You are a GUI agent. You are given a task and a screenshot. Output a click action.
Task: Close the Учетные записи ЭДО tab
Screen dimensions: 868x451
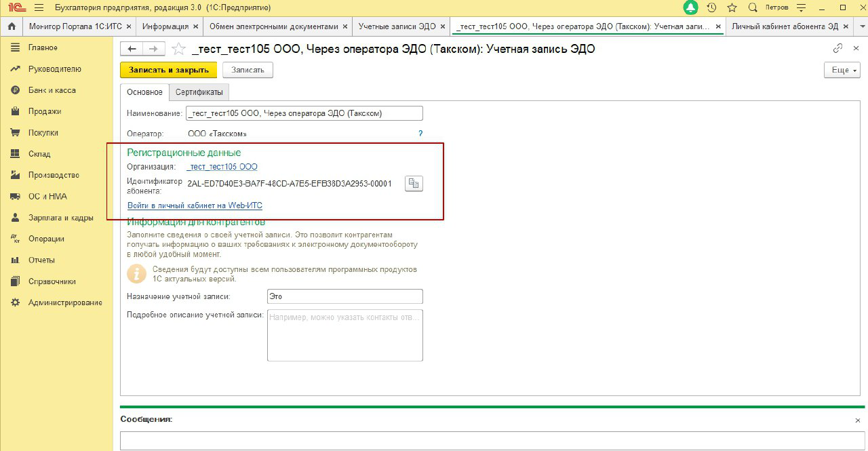(x=442, y=26)
